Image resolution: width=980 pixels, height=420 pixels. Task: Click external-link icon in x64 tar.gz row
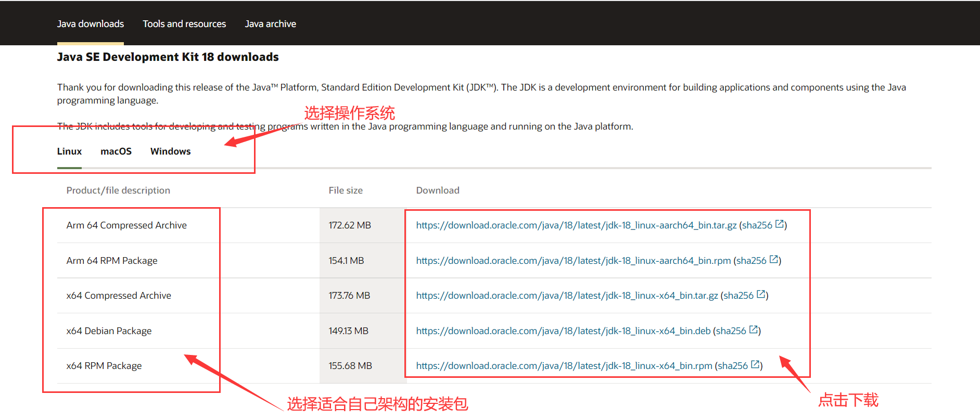[761, 294]
